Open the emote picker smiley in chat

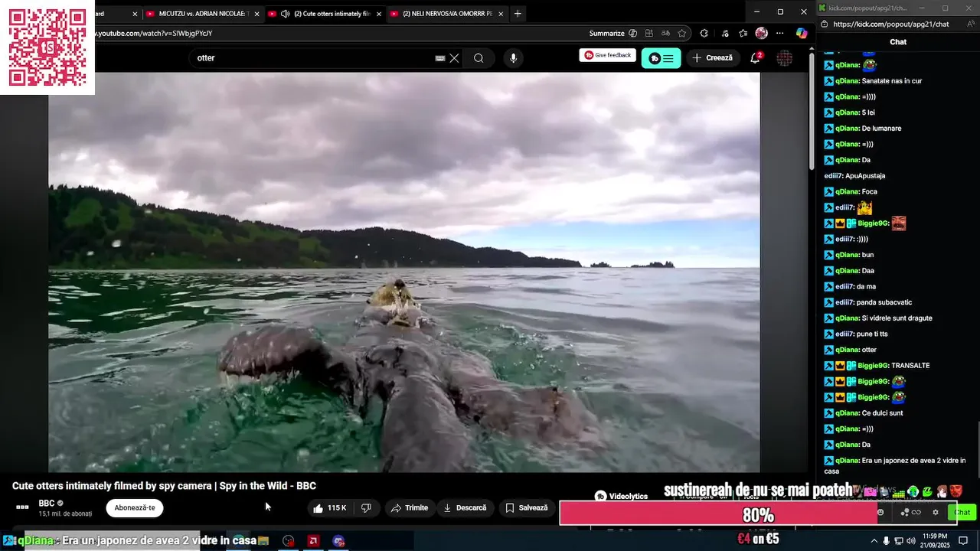[x=880, y=512]
